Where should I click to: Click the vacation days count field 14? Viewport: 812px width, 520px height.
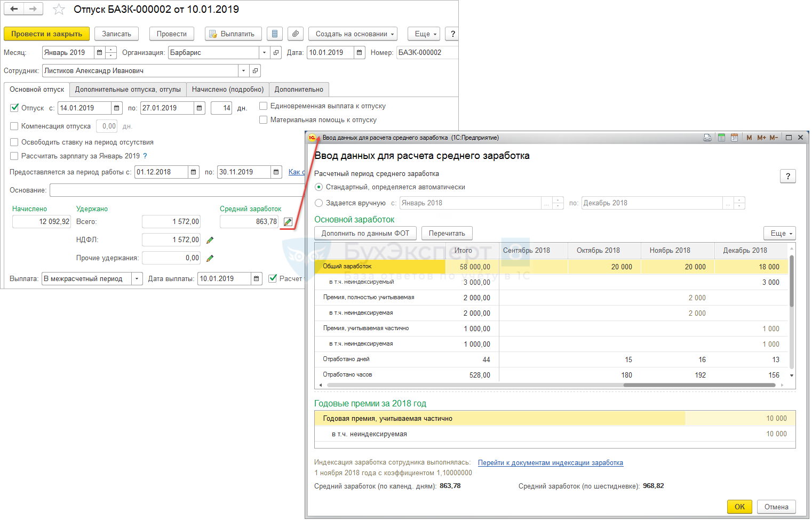coord(221,108)
